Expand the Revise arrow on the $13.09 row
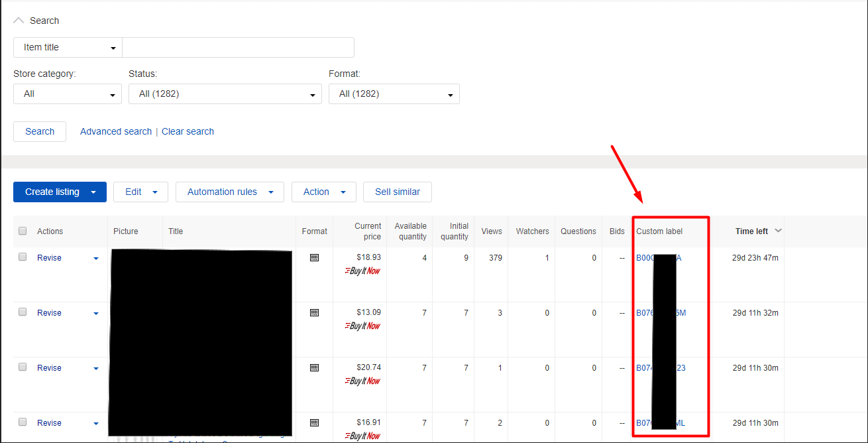The width and height of the screenshot is (868, 443). (96, 314)
